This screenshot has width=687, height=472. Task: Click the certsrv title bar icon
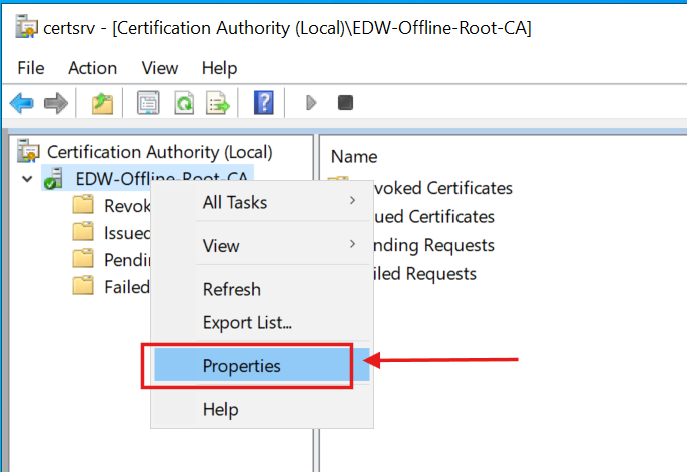click(26, 27)
